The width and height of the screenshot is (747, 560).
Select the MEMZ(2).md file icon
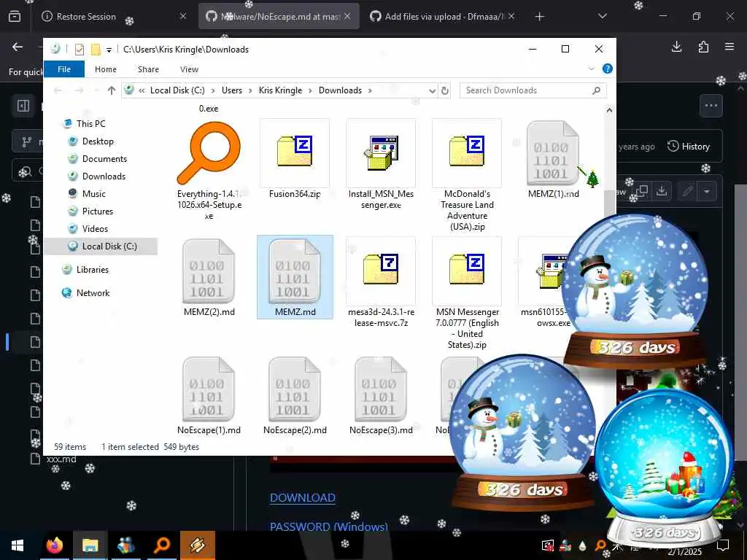(x=209, y=271)
